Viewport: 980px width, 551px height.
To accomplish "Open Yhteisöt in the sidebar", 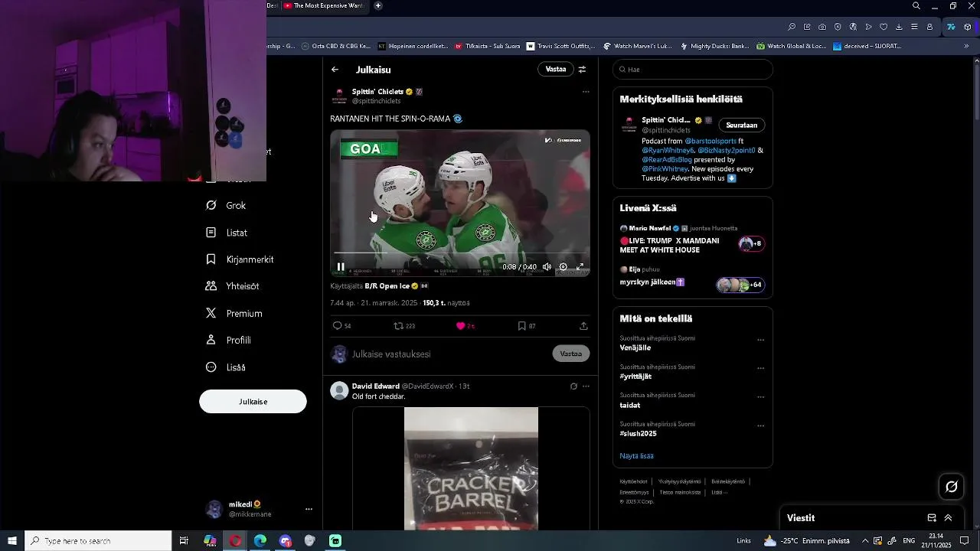I will coord(233,286).
